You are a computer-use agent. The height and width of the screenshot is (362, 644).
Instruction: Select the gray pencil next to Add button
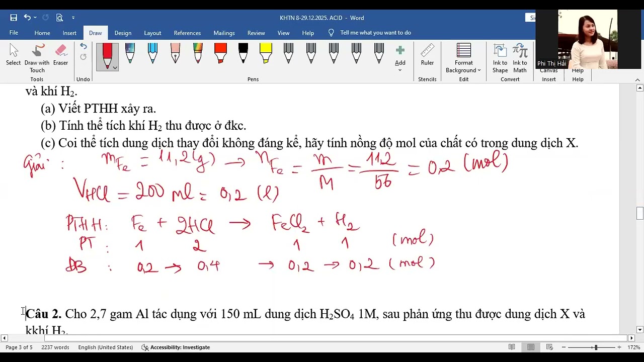click(379, 53)
